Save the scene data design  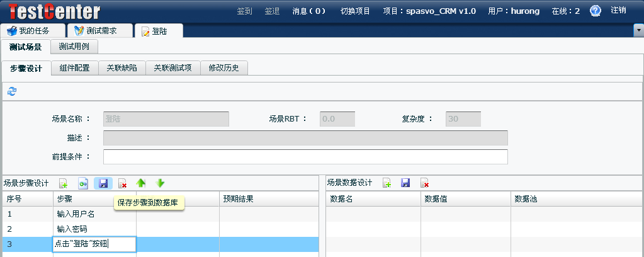point(406,183)
